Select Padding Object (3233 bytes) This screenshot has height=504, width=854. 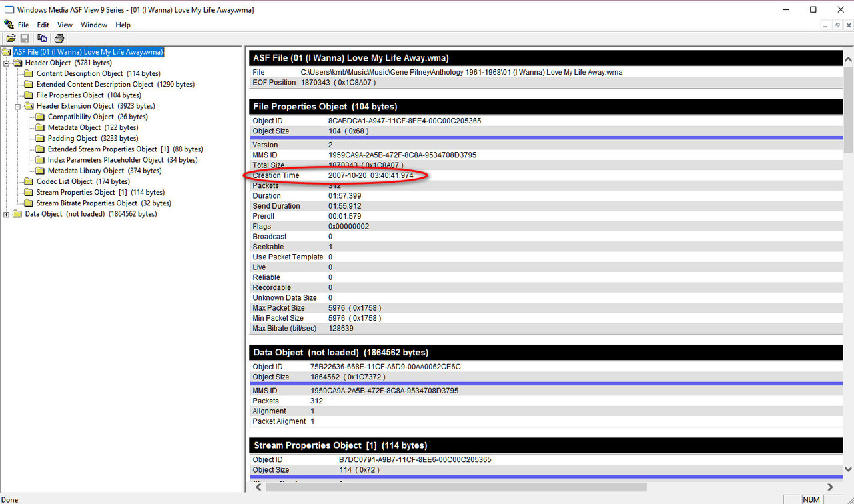point(93,139)
